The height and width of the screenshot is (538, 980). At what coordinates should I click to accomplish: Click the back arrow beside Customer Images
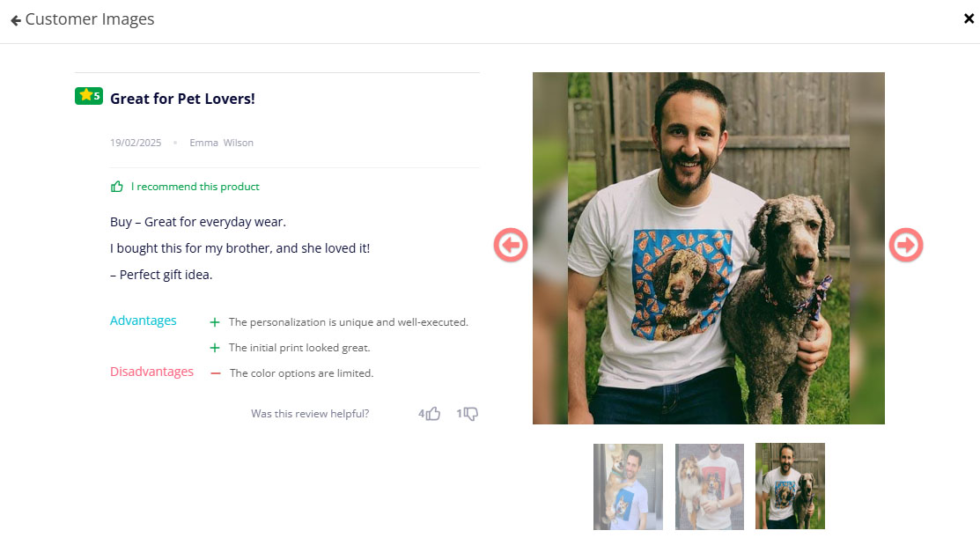pyautogui.click(x=16, y=20)
